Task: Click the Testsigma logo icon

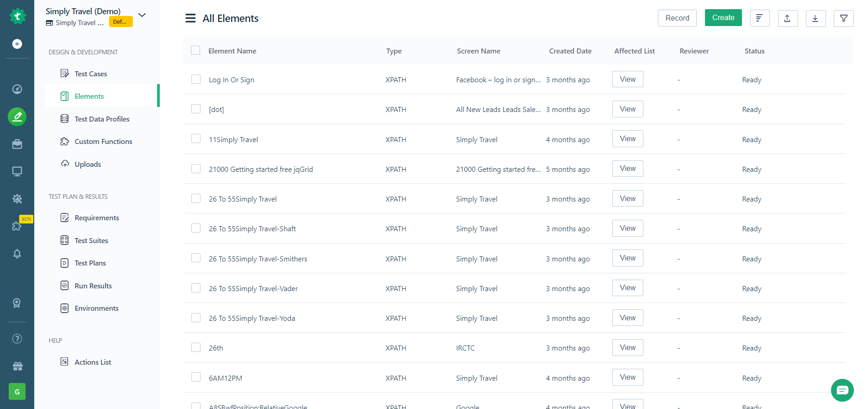Action: pyautogui.click(x=17, y=16)
